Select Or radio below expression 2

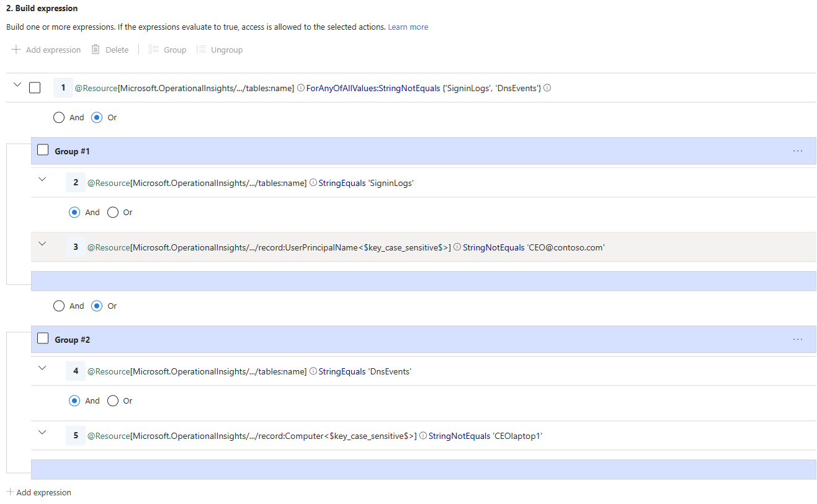(x=113, y=212)
